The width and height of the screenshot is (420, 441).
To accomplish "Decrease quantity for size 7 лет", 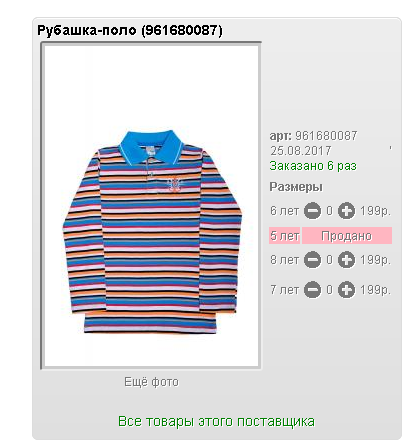I will [x=312, y=290].
